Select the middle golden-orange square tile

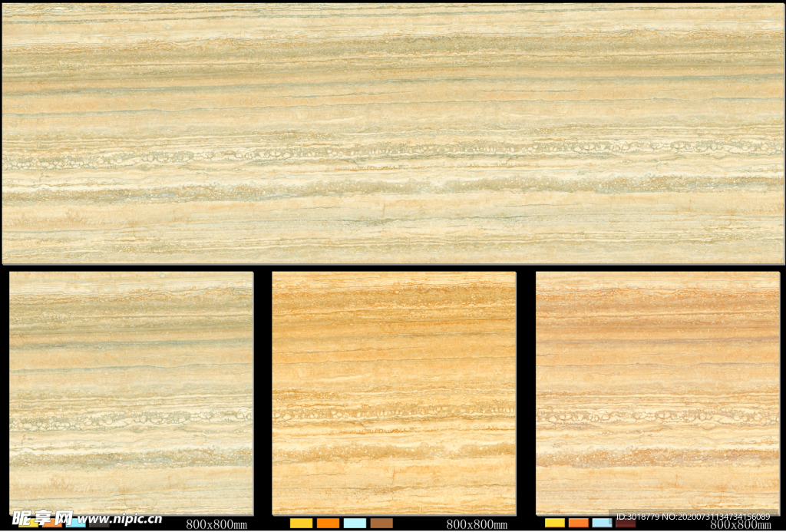pos(394,393)
